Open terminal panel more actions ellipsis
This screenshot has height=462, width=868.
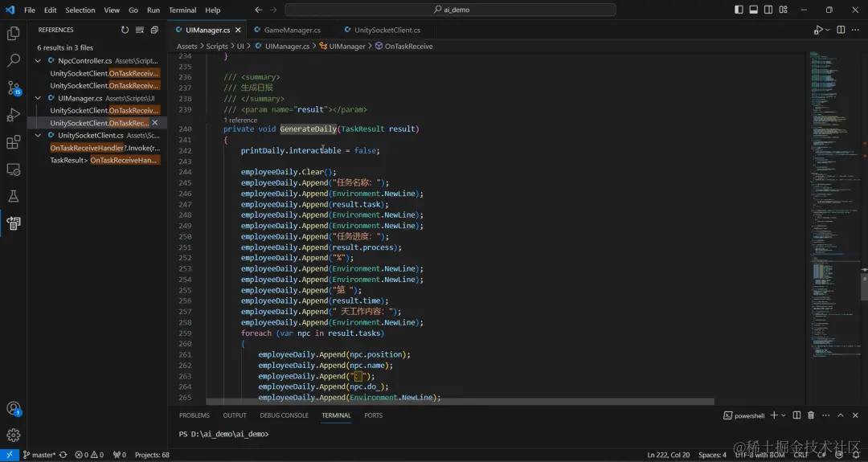click(x=826, y=415)
